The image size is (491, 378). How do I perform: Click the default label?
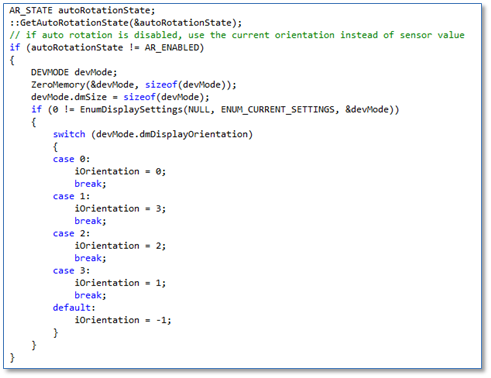(x=74, y=308)
